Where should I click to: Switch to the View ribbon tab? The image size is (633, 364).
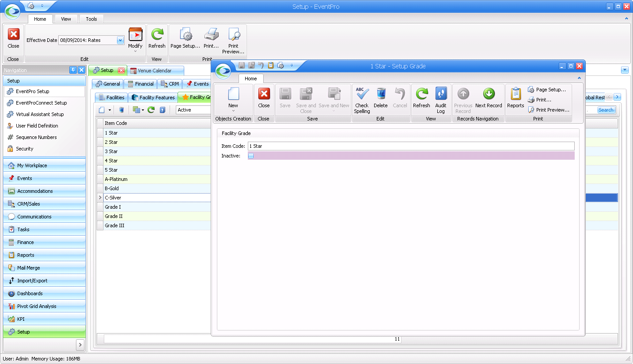click(x=66, y=19)
